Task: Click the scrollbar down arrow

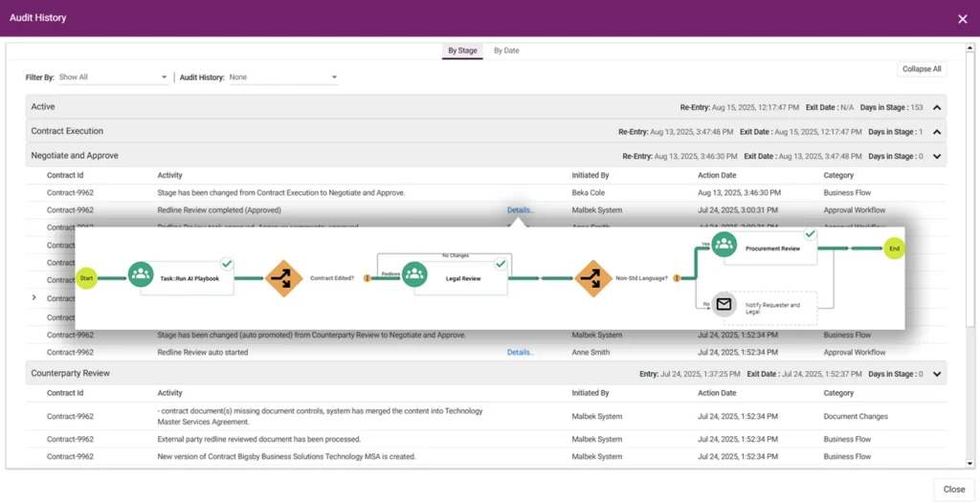Action: pyautogui.click(x=969, y=463)
